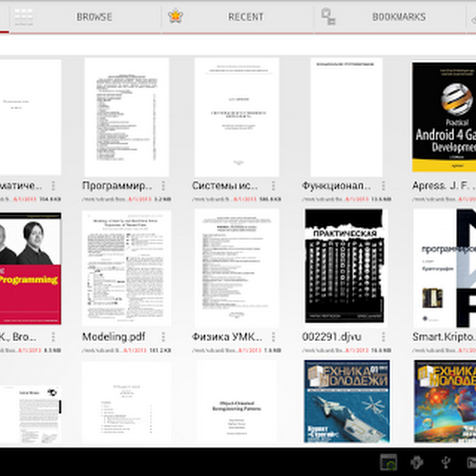
Task: Click the file name "Modeling.pdf"
Action: 114,337
